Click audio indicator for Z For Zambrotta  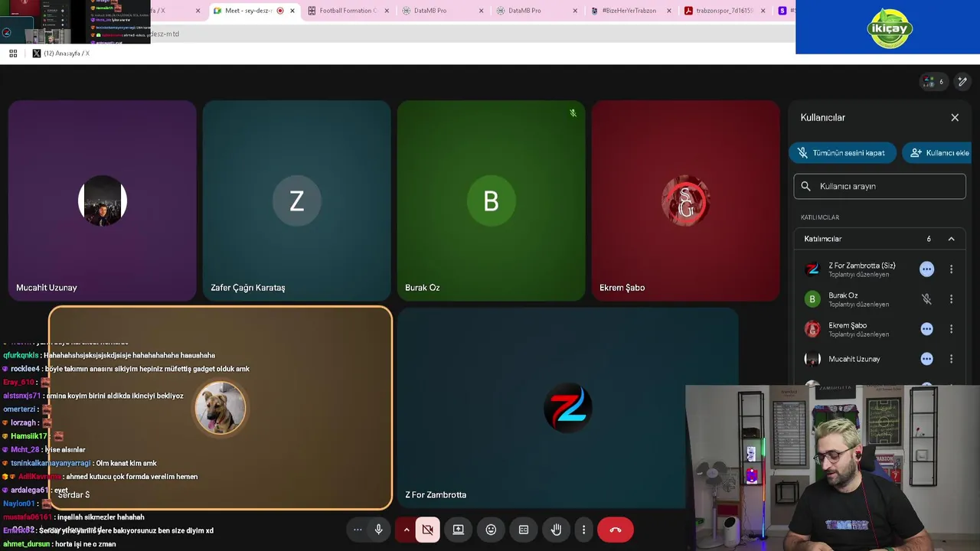(x=926, y=269)
